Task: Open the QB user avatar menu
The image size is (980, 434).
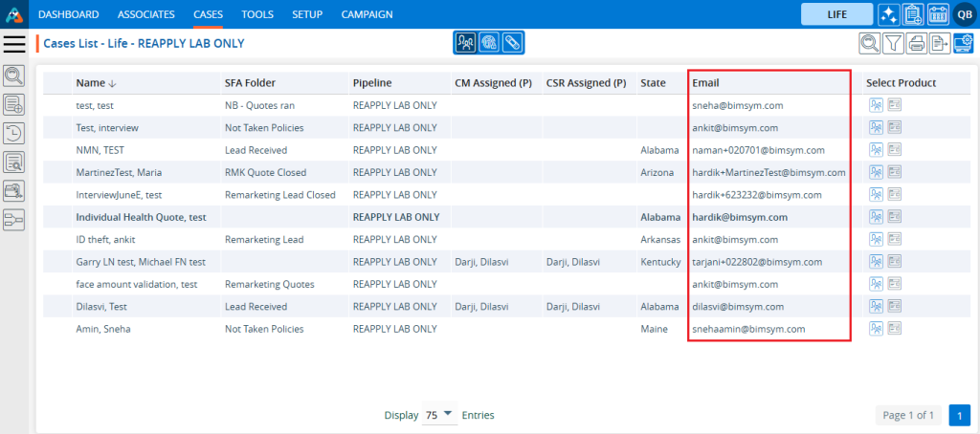Action: click(963, 14)
